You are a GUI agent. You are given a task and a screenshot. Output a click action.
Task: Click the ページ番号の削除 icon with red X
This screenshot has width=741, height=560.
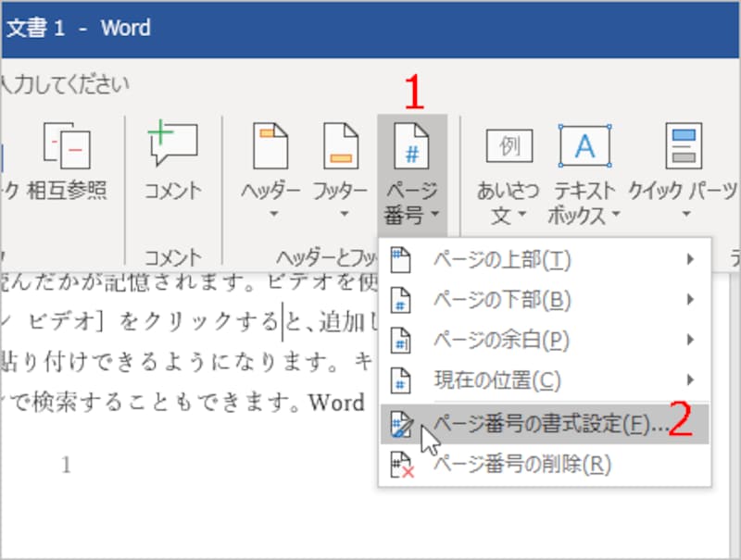click(401, 465)
